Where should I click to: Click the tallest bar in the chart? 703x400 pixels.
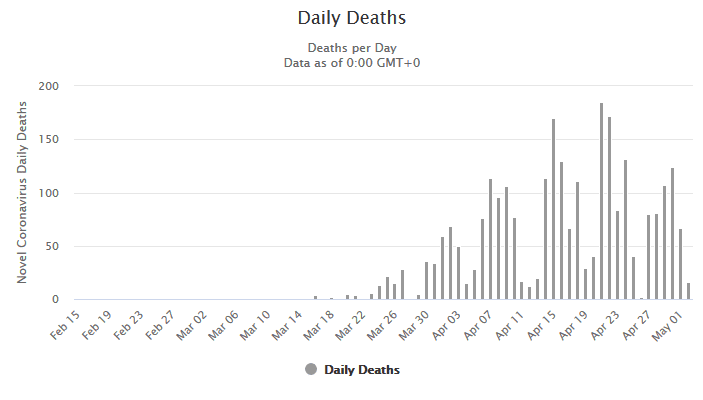601,201
